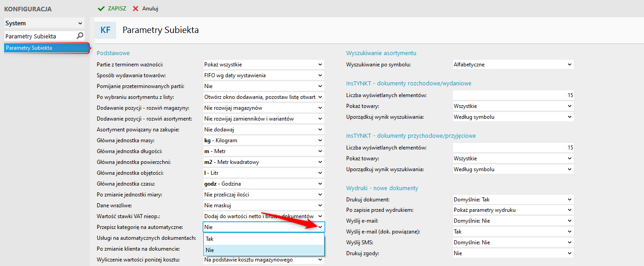Select 'Parametry Subiekta' item in sidebar list
The width and height of the screenshot is (644, 266).
click(x=45, y=48)
